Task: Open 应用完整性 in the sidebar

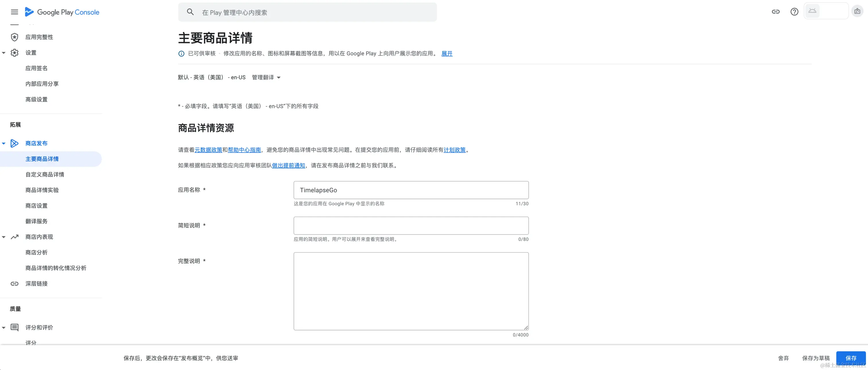Action: point(39,37)
